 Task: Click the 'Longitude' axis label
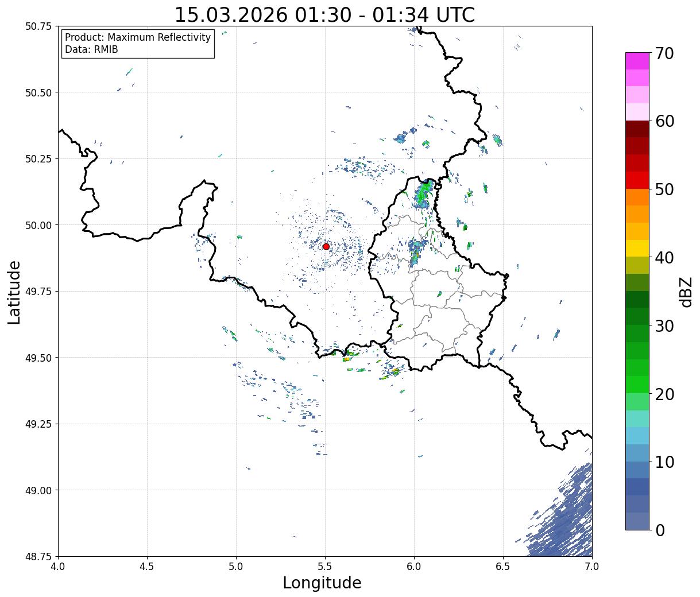coord(322,583)
